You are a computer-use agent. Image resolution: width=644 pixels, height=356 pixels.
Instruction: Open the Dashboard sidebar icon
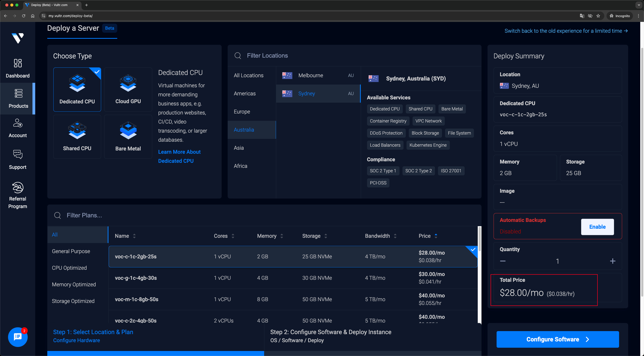coord(18,63)
